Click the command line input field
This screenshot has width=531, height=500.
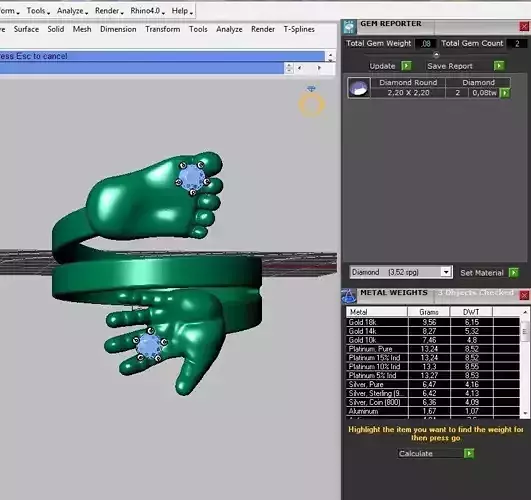[x=142, y=68]
